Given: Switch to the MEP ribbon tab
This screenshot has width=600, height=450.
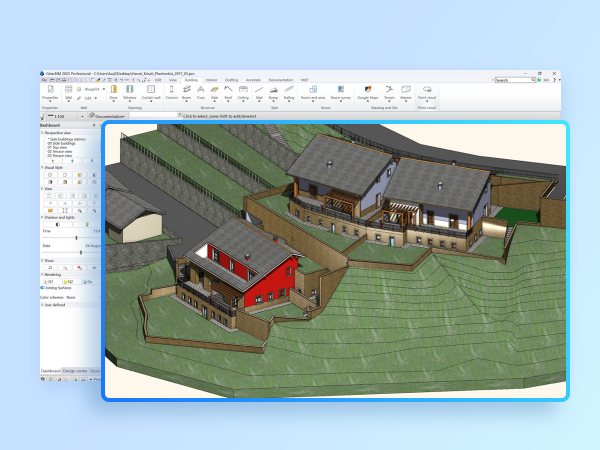Looking at the screenshot, I should [304, 80].
